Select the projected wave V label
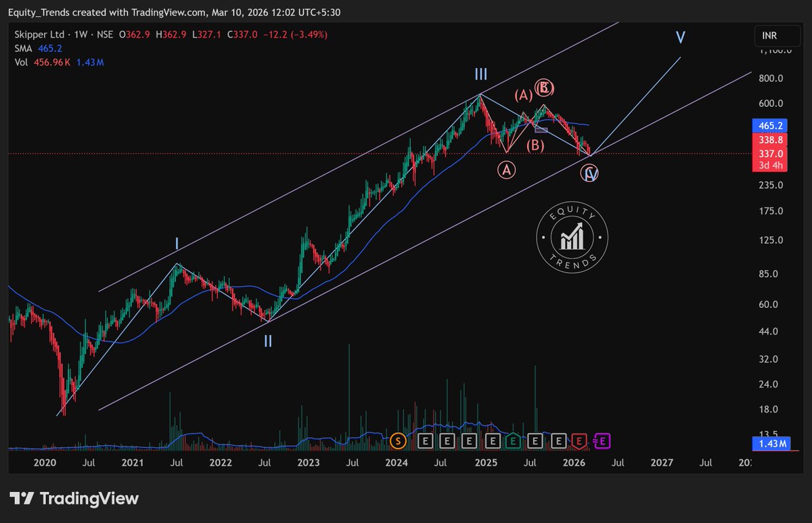Viewport: 812px width, 523px height. click(x=681, y=37)
